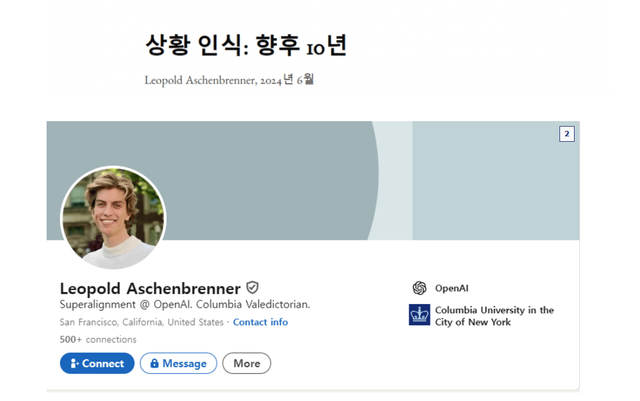Image resolution: width=640 pixels, height=401 pixels.
Task: Click the Superalignment @ OpenAI headline text
Action: tap(185, 304)
